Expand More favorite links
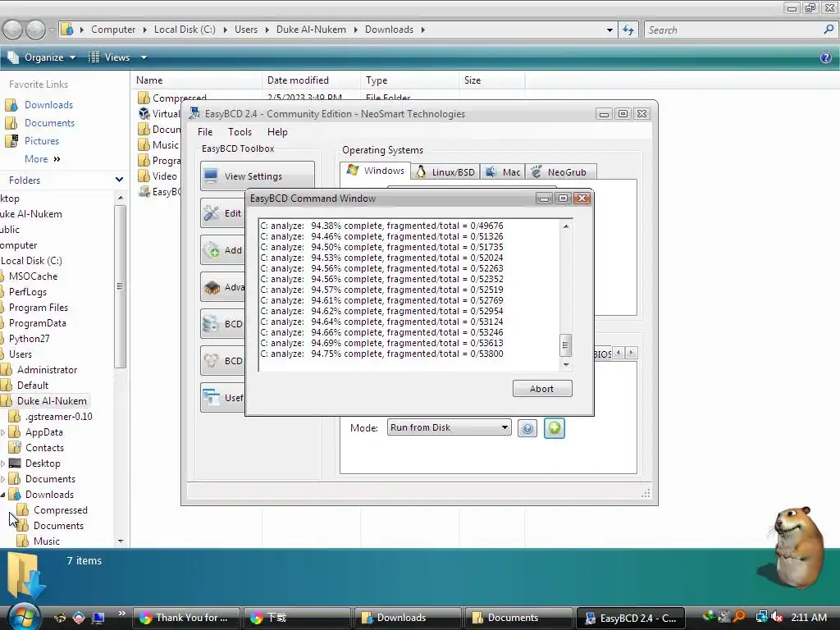Image resolution: width=840 pixels, height=630 pixels. point(43,159)
